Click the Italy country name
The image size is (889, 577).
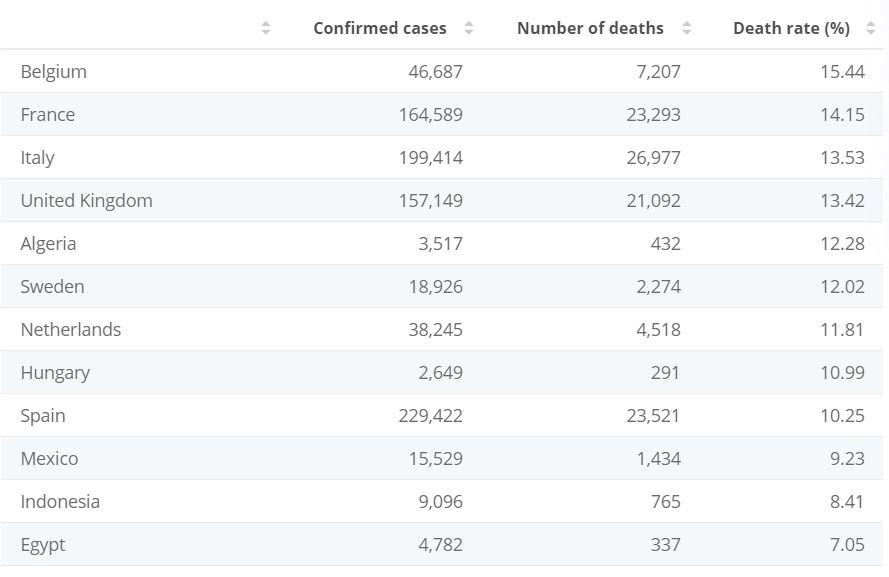[x=37, y=158]
